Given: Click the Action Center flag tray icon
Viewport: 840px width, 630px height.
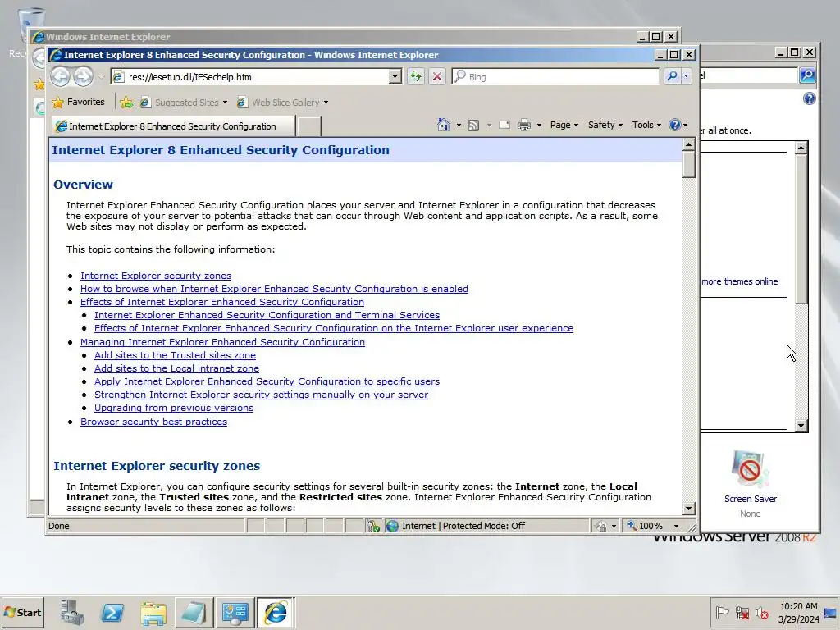Looking at the screenshot, I should point(722,613).
